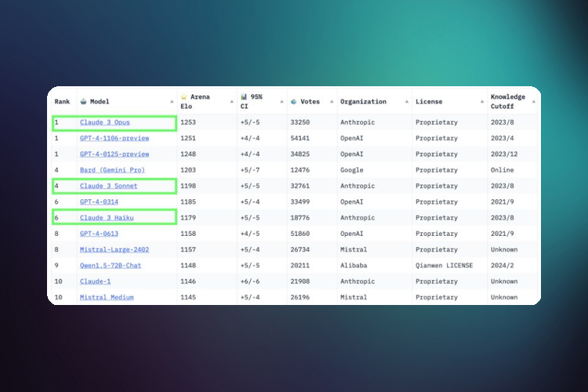
Task: Click Proprietary in the Bard (Gemini Pro) row
Action: [x=437, y=170]
